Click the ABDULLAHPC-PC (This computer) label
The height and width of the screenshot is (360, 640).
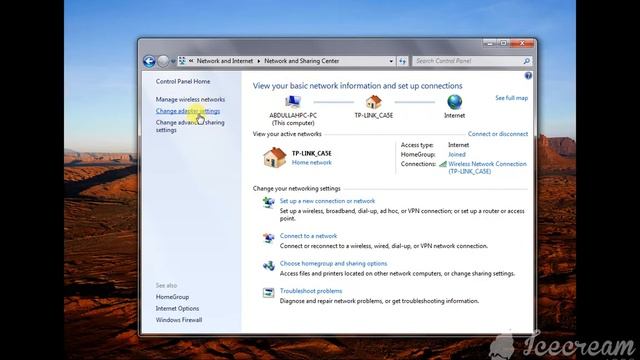click(293, 119)
